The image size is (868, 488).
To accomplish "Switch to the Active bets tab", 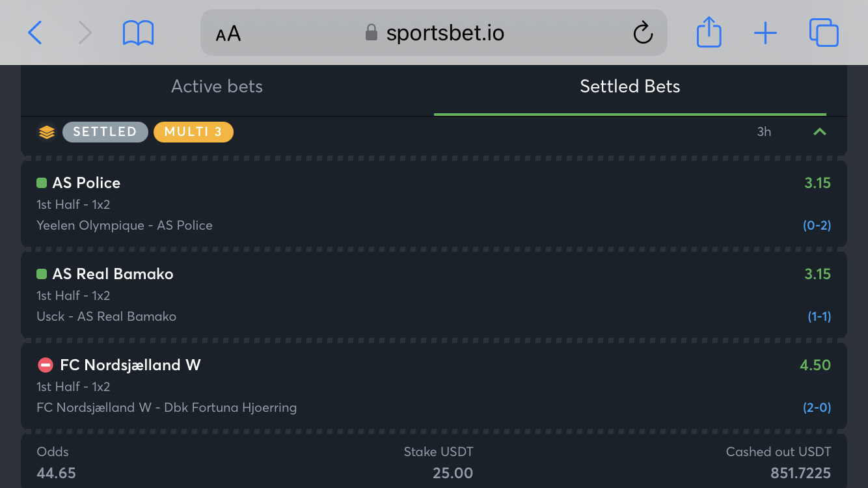I will tap(217, 87).
